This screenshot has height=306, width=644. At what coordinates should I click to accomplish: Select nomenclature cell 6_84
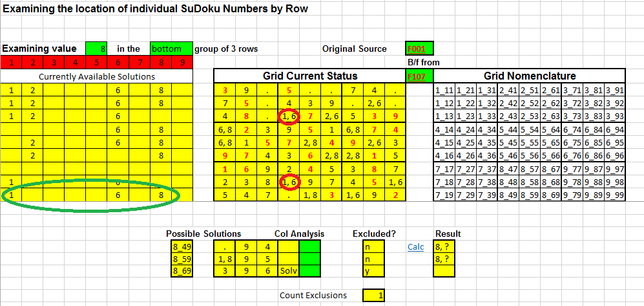[x=594, y=130]
